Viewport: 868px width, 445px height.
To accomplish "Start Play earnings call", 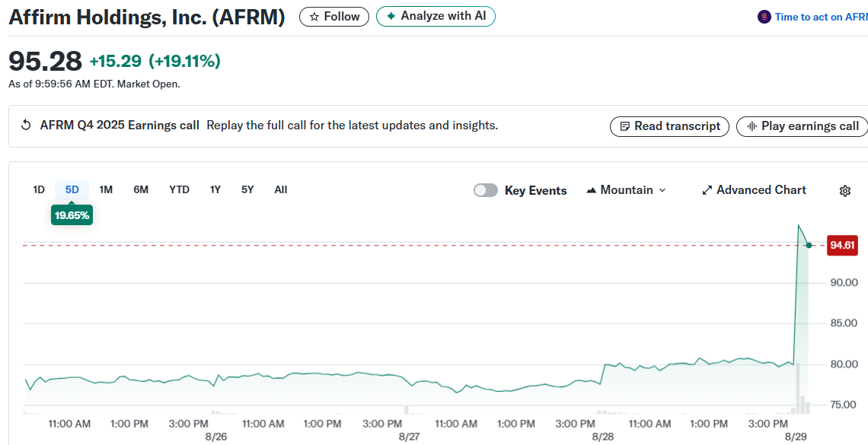I will (x=803, y=126).
